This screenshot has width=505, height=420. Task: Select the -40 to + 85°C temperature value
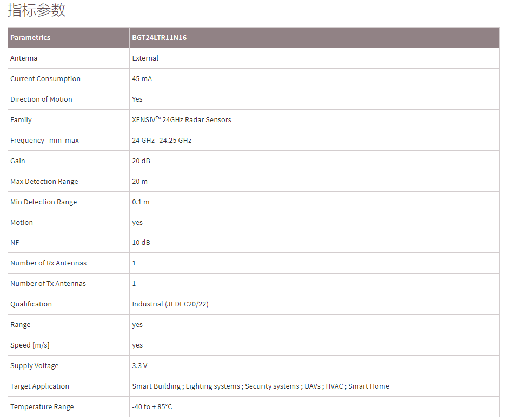click(x=152, y=407)
